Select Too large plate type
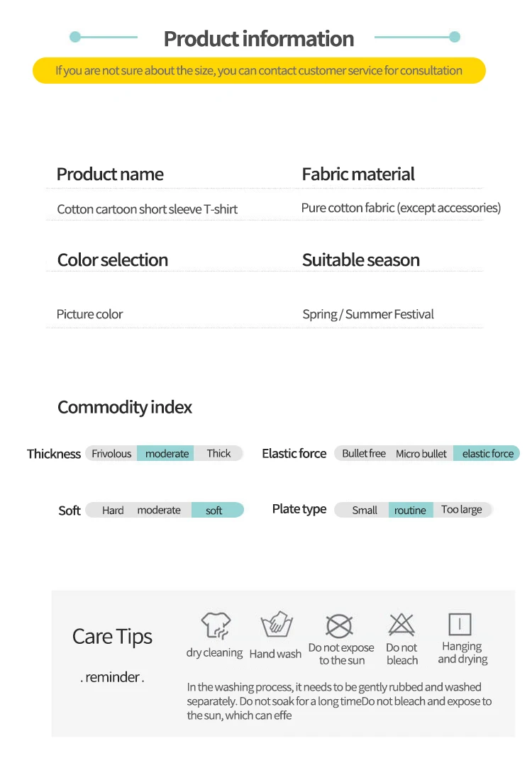532x758 pixels. [x=461, y=510]
